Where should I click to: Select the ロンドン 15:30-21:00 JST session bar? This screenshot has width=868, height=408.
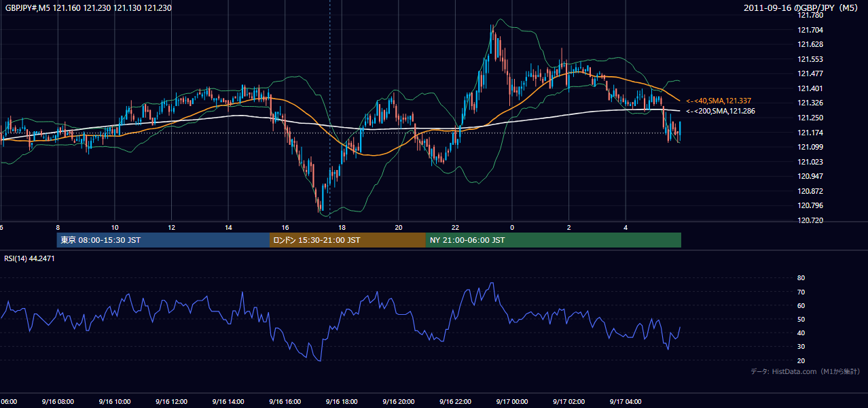(x=348, y=240)
